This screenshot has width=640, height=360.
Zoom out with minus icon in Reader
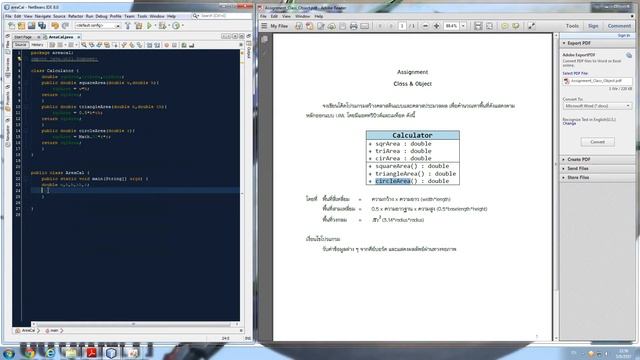[425, 26]
